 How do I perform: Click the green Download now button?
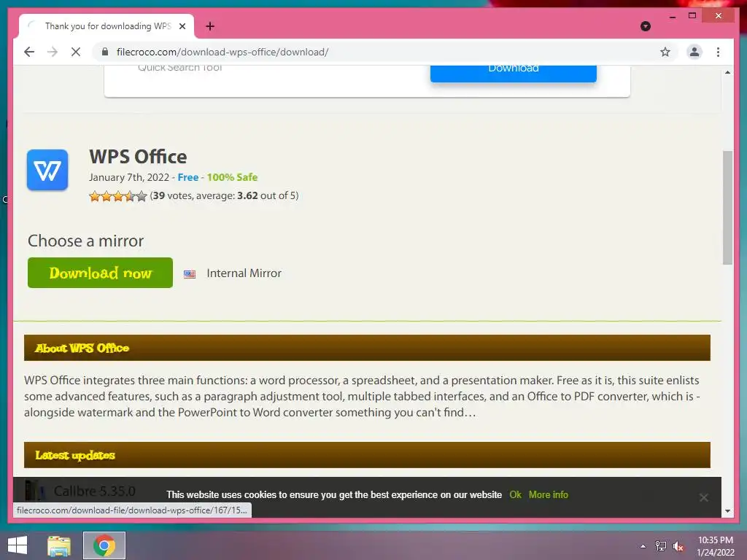[x=100, y=273]
